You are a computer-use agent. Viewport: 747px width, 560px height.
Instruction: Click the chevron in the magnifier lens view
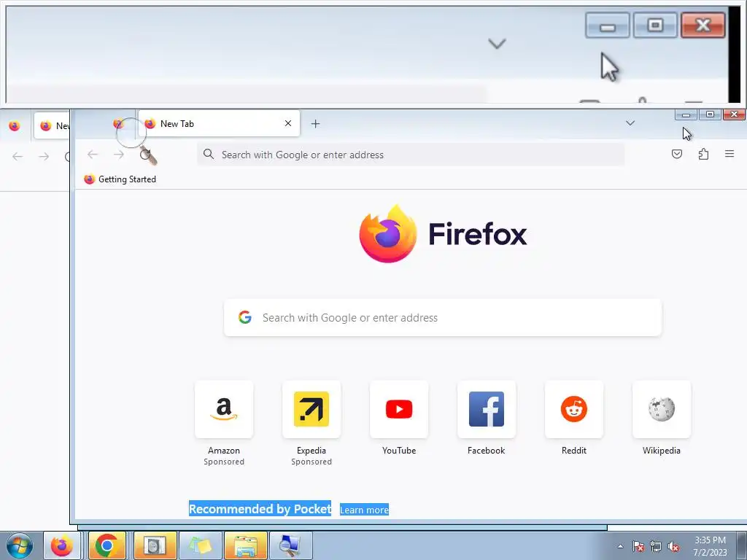click(x=497, y=44)
